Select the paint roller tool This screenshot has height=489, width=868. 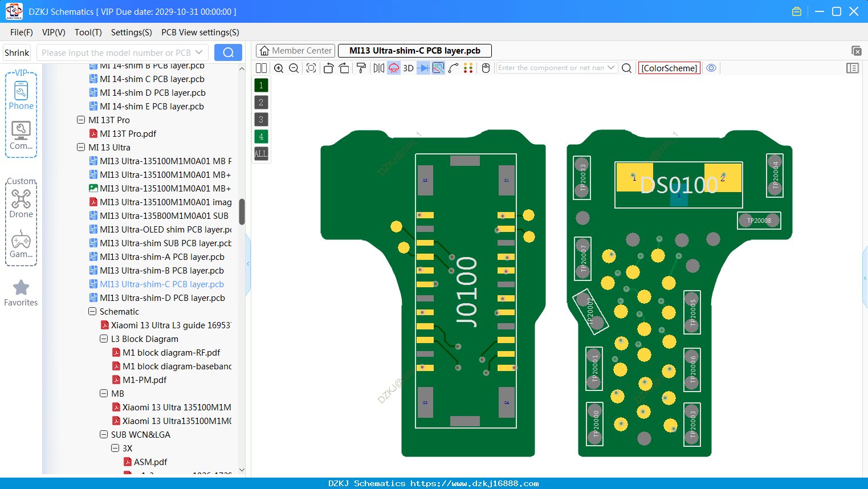pyautogui.click(x=361, y=68)
